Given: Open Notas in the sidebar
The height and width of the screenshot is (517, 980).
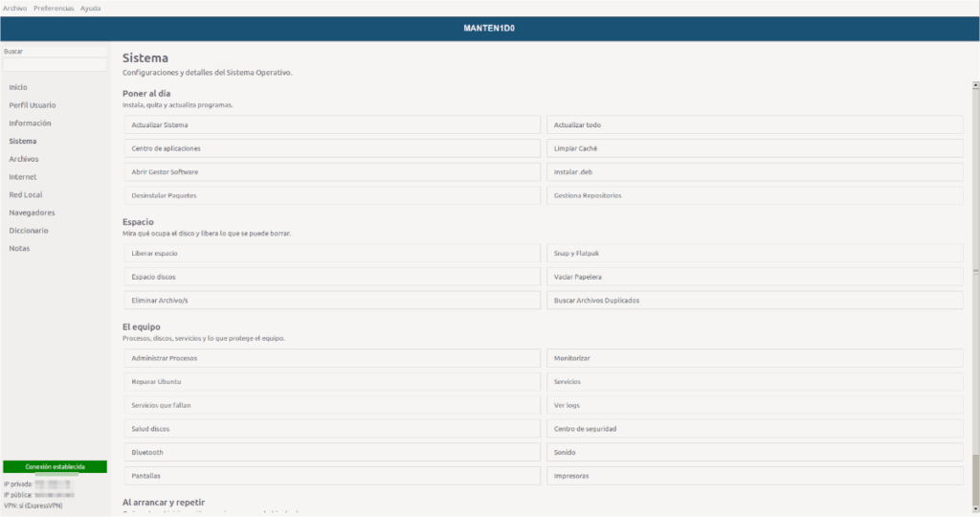Looking at the screenshot, I should point(19,248).
